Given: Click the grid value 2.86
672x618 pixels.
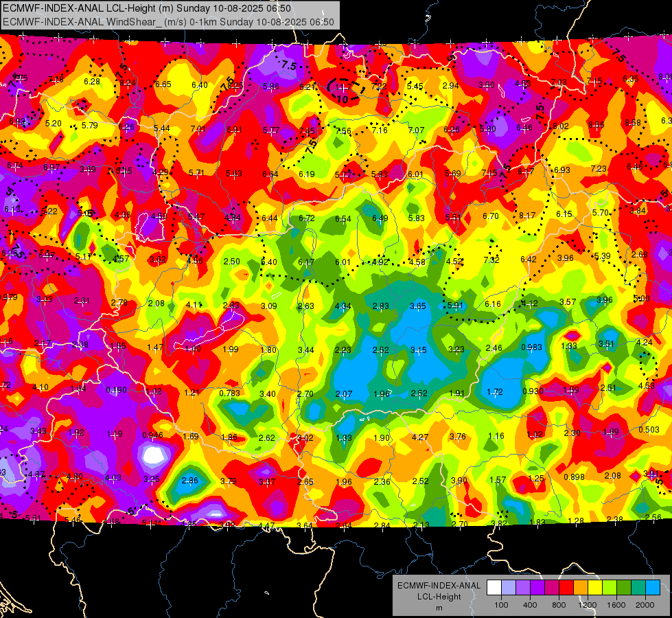Looking at the screenshot, I should (190, 481).
